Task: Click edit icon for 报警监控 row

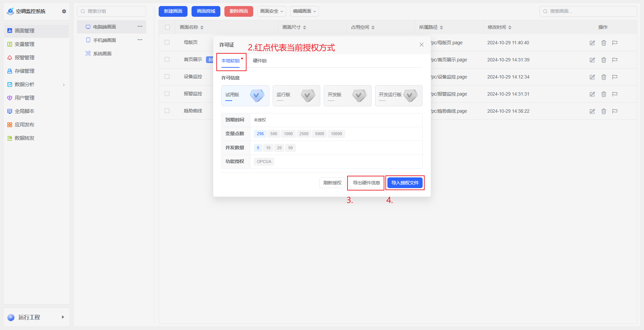Action: click(592, 94)
